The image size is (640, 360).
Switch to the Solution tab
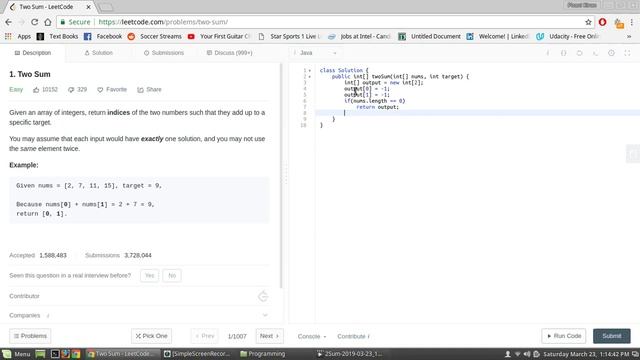[98, 53]
